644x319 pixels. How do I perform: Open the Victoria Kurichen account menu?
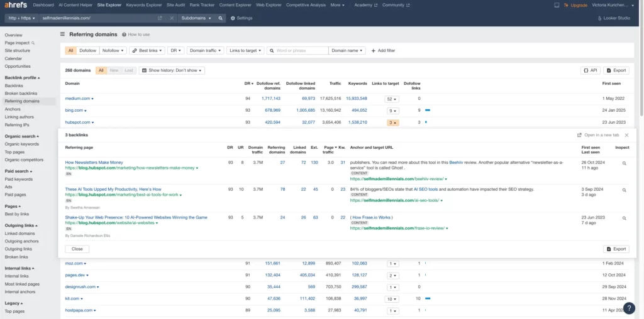tap(613, 5)
